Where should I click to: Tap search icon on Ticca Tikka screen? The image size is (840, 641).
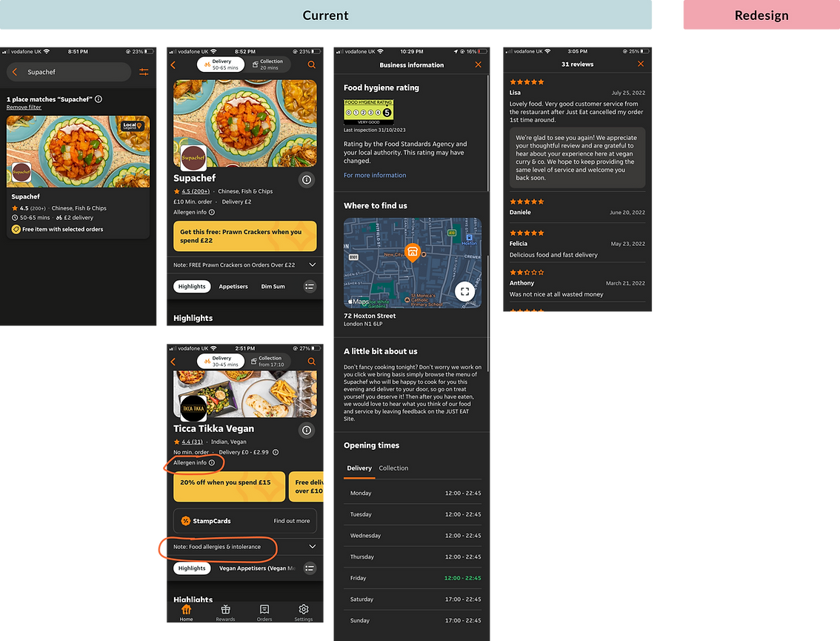coord(312,362)
